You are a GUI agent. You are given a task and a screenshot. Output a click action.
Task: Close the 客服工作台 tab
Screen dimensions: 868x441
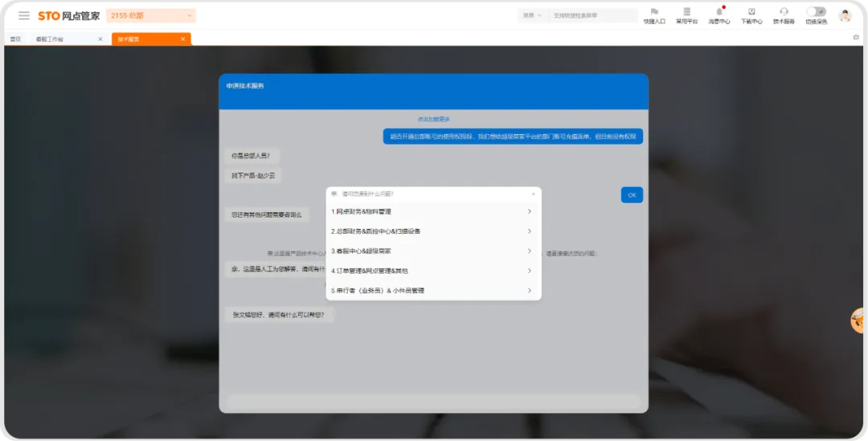pyautogui.click(x=100, y=39)
